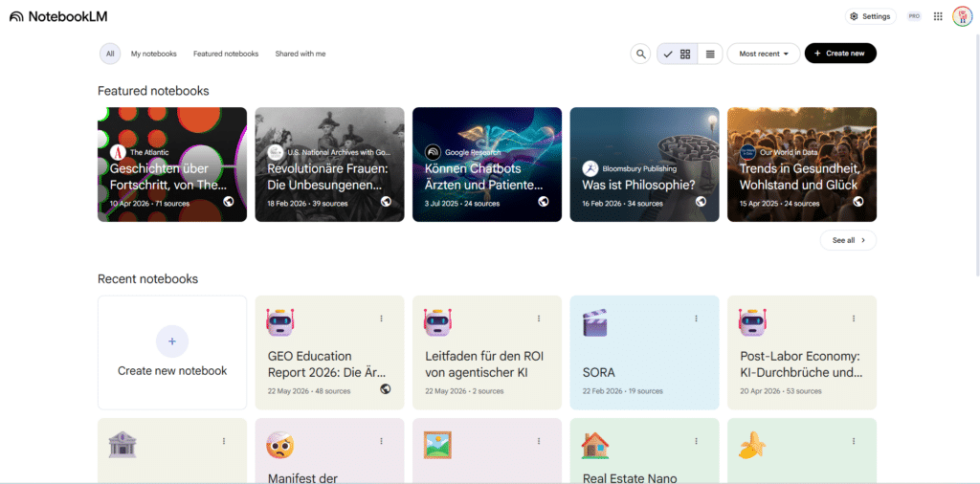The image size is (980, 484).
Task: Click the robot emoji on Leitfaden card
Action: [437, 322]
